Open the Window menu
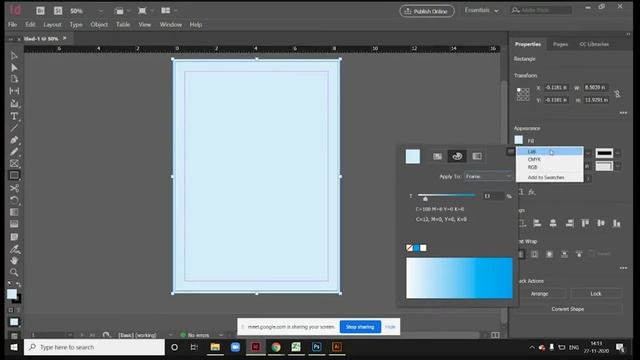Image resolution: width=640 pixels, height=360 pixels. click(x=171, y=24)
